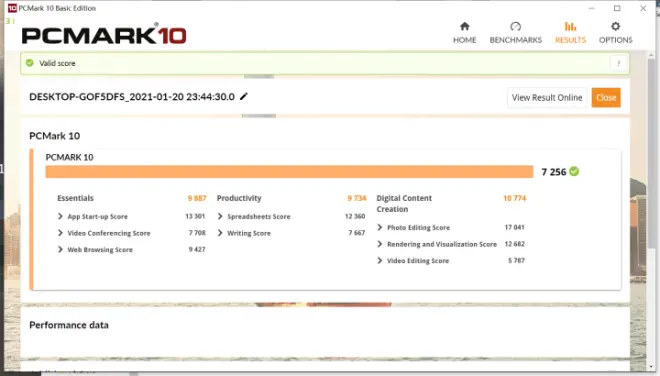Click the Digital Content Creation score 10 774
The height and width of the screenshot is (376, 660).
tap(514, 198)
